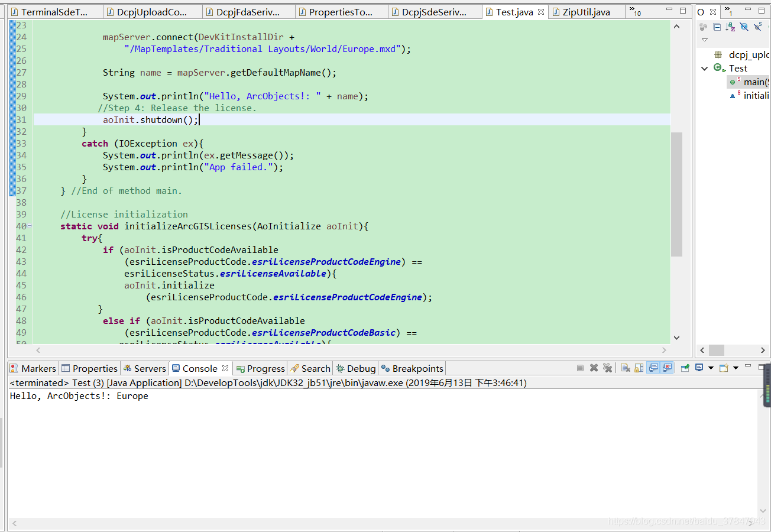Viewport: 771px width, 532px height.
Task: Clear the Console output
Action: pos(625,368)
